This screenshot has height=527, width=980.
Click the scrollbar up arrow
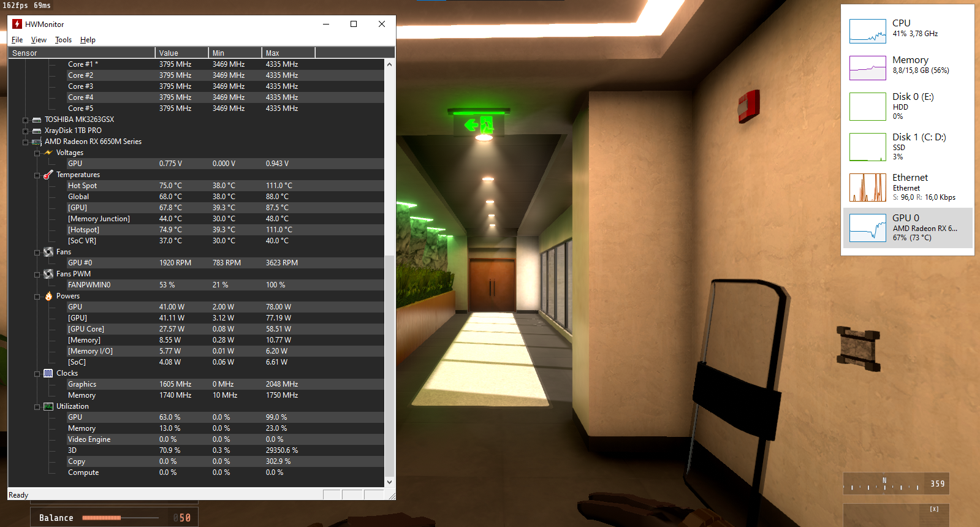389,64
